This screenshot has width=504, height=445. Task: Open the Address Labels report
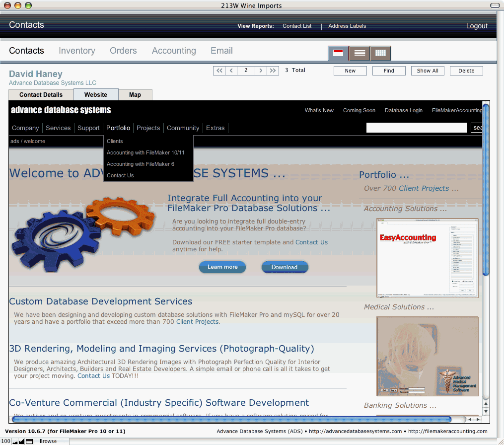pos(347,26)
